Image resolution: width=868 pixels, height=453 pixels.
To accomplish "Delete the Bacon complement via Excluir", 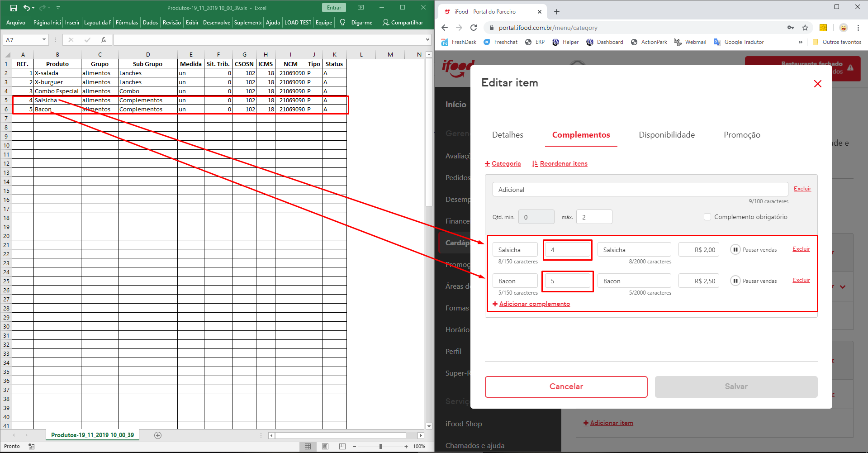I will pos(801,280).
